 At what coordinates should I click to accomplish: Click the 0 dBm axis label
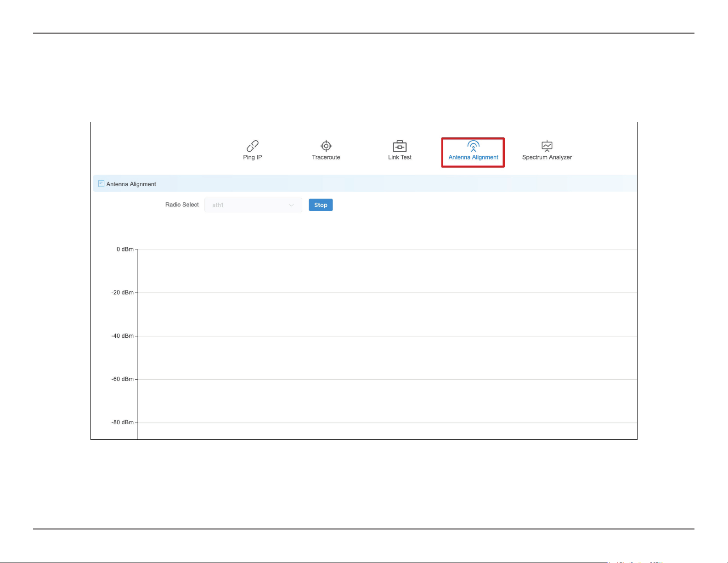point(125,249)
